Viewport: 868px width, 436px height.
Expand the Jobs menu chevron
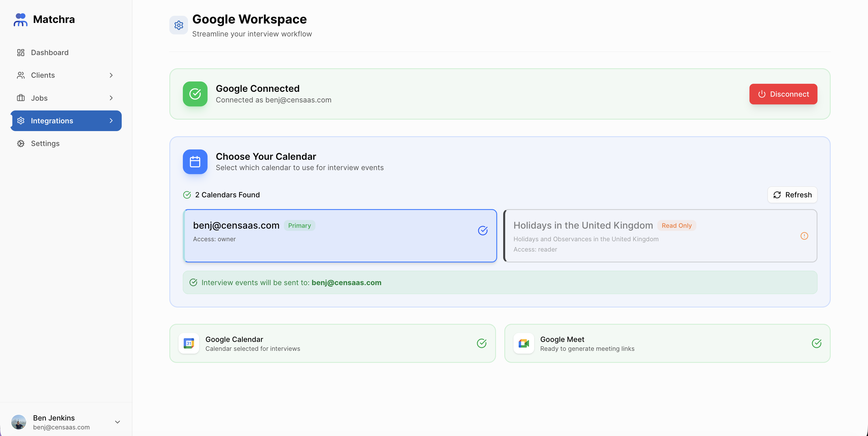[x=111, y=98]
